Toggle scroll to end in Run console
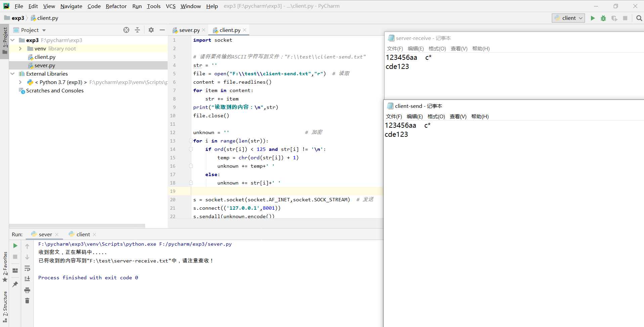Viewport: 644px width, 327px height. click(27, 279)
